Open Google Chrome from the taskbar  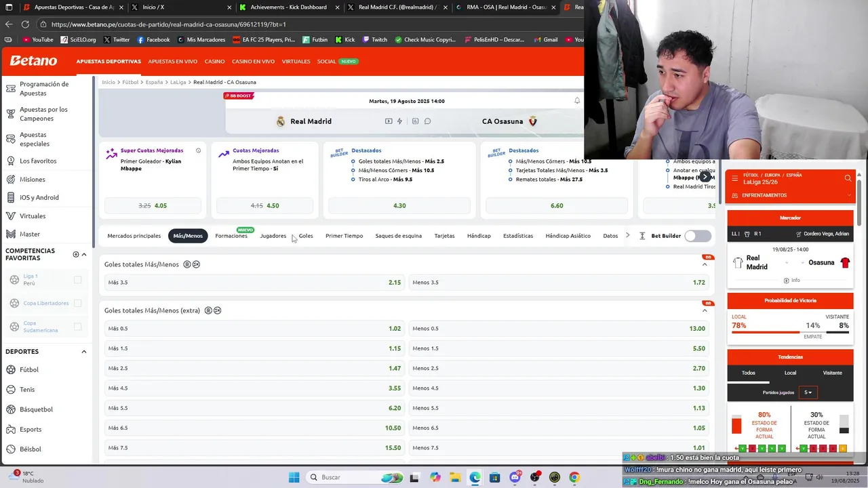(x=574, y=477)
